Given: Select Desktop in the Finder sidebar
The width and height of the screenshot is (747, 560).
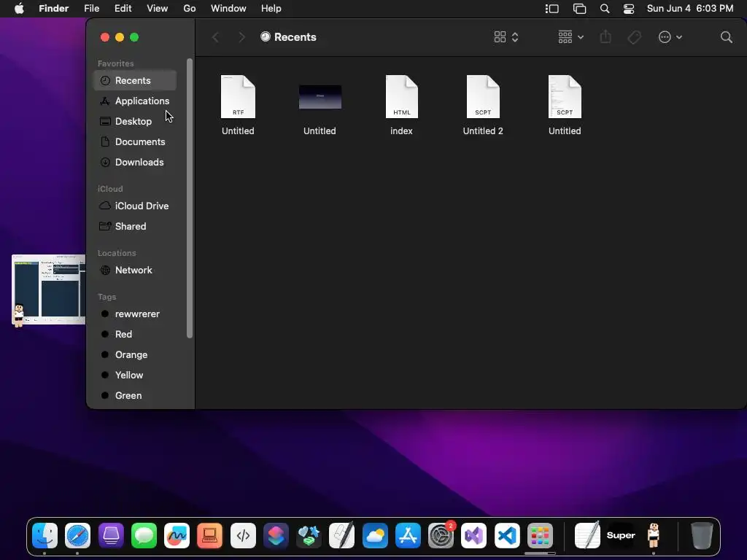Looking at the screenshot, I should (x=135, y=122).
